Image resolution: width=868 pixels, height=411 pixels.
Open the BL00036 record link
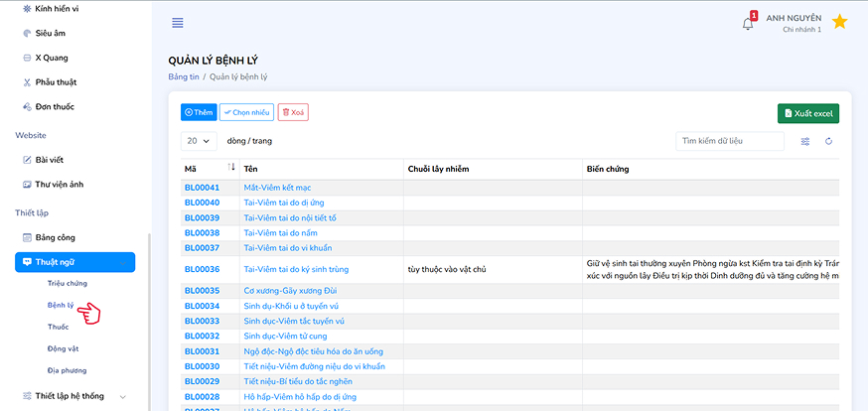pyautogui.click(x=202, y=269)
